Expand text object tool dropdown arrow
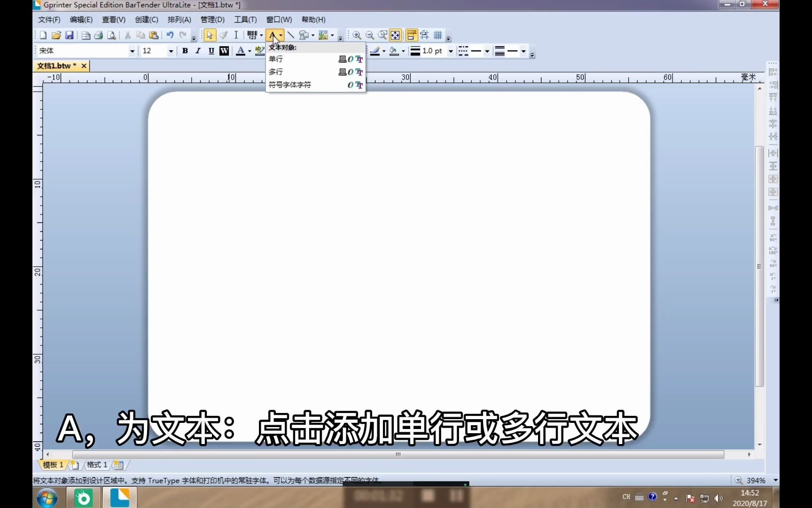Image resolution: width=812 pixels, height=508 pixels. tap(281, 35)
